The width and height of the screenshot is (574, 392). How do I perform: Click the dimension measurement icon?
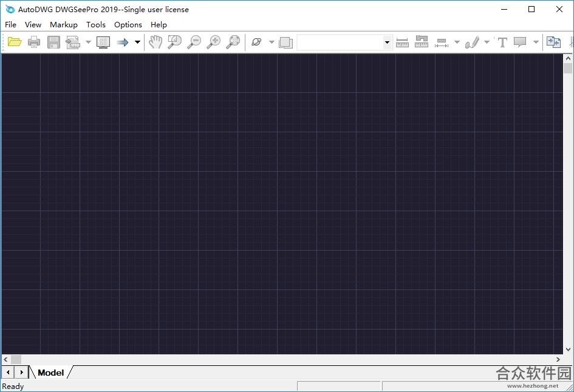[x=441, y=43]
